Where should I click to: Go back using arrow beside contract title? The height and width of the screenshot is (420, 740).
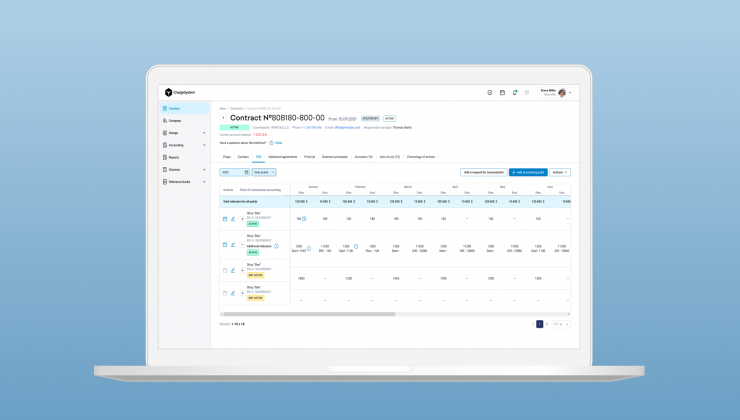(223, 118)
